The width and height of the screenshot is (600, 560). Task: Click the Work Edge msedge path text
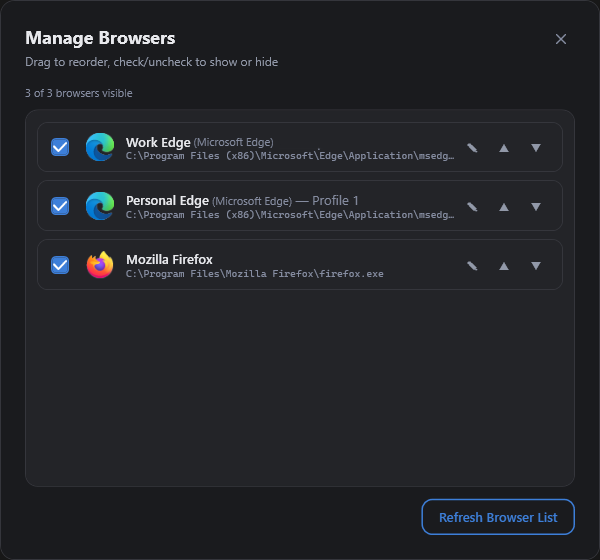pyautogui.click(x=290, y=156)
